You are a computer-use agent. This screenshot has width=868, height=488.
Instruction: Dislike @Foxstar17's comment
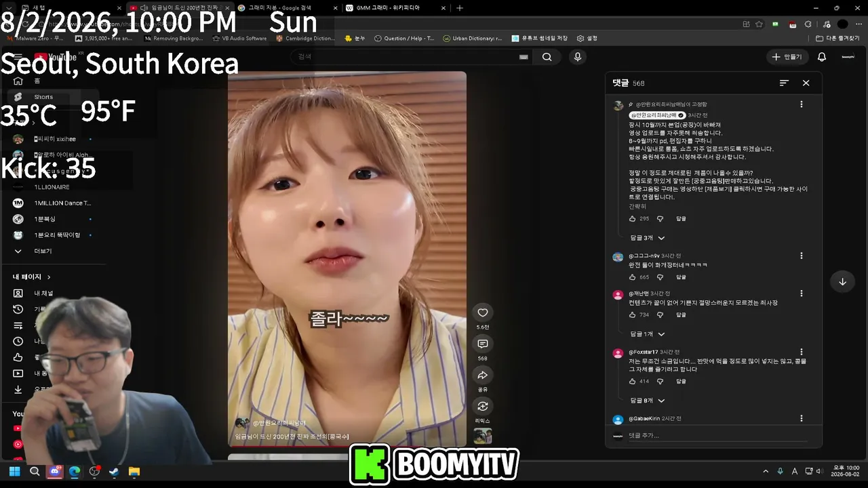coord(660,382)
